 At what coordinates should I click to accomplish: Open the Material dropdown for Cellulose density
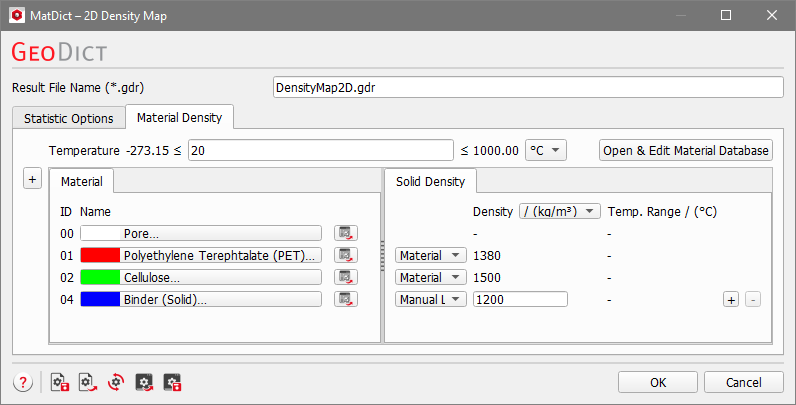pyautogui.click(x=430, y=278)
